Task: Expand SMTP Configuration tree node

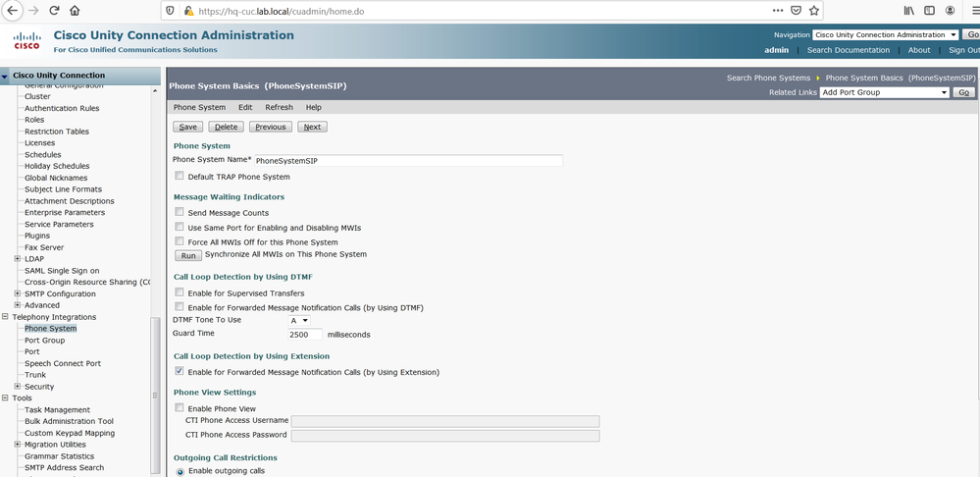Action: coord(18,293)
